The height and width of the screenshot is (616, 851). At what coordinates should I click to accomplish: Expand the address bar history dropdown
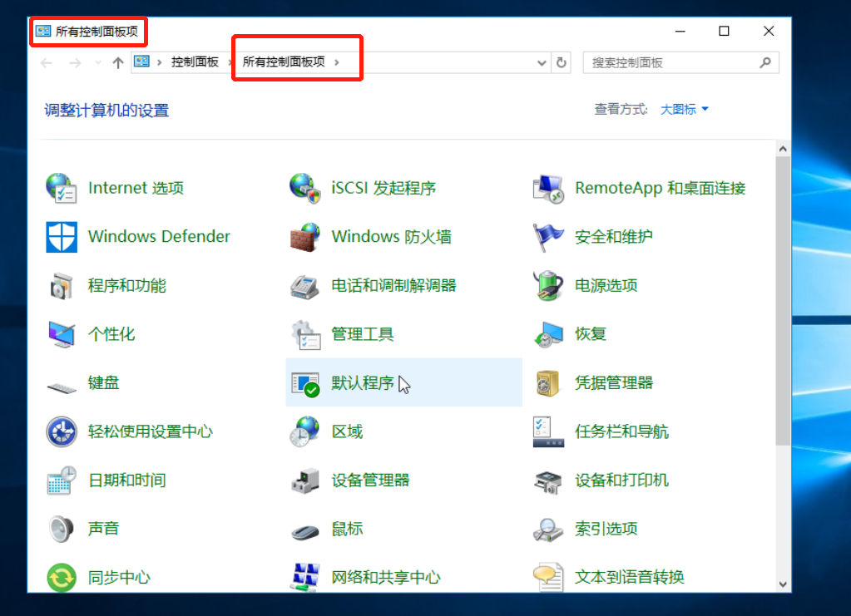pos(542,63)
